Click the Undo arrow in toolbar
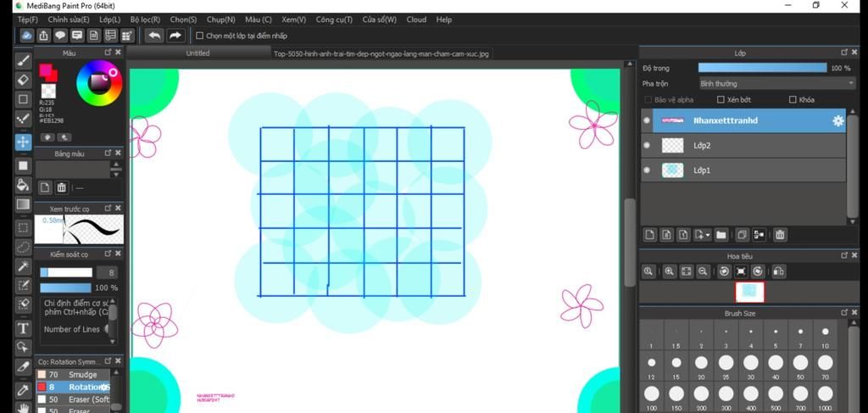Screen dimensions: 868x413 (153, 36)
